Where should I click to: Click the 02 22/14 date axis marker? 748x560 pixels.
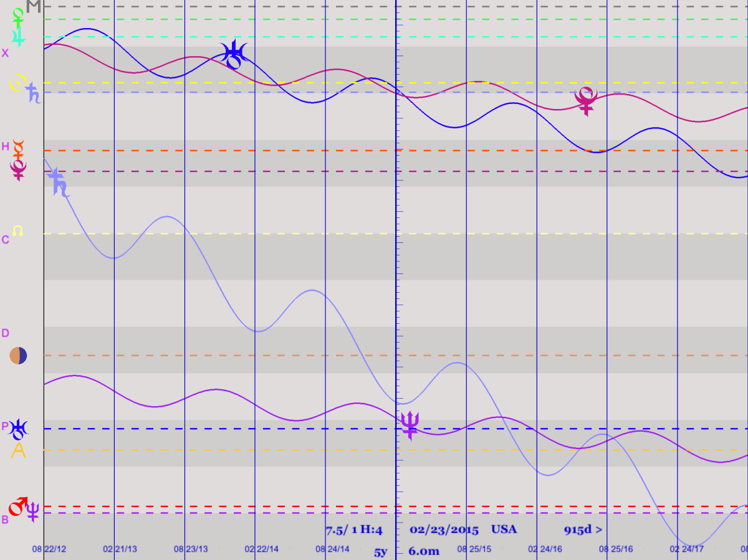262,549
